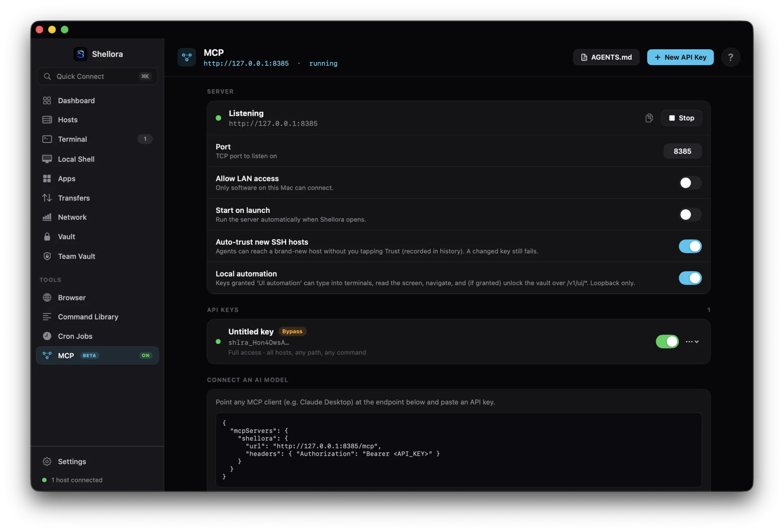Viewport: 784px width, 532px height.
Task: Open the MCP endpoint URL in header
Action: click(246, 64)
